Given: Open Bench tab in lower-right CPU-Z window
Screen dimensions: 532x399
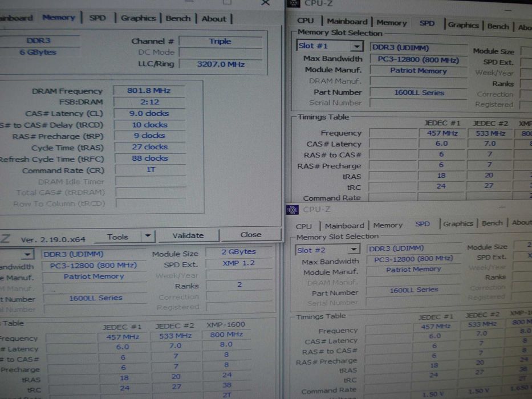Looking at the screenshot, I should (492, 223).
